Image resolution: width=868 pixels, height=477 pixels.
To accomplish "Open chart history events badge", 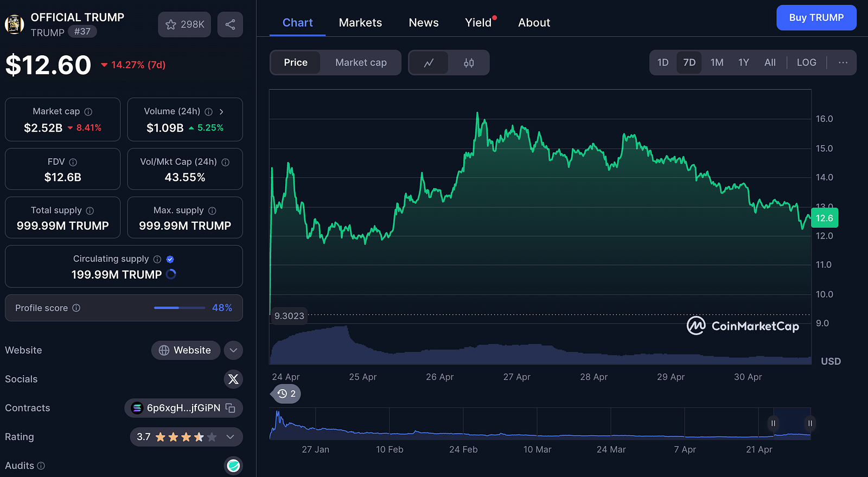I will tap(286, 394).
